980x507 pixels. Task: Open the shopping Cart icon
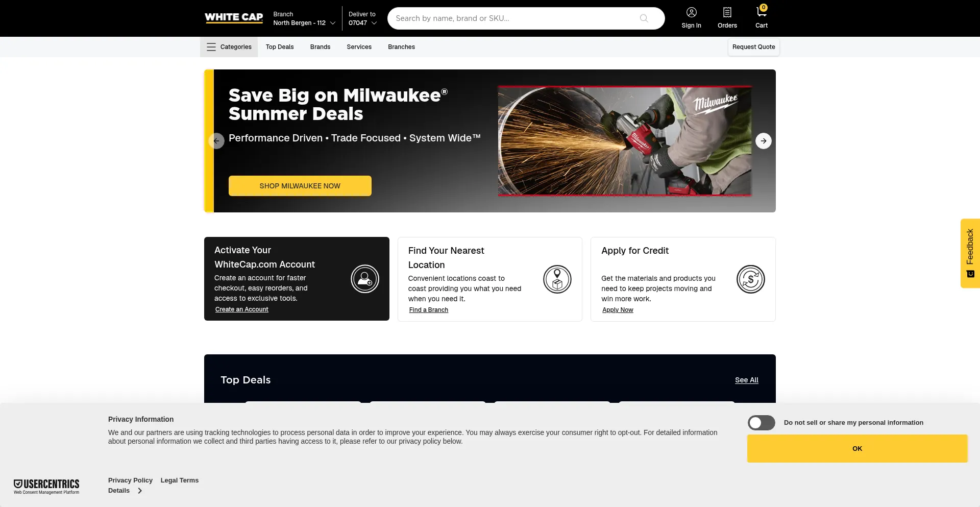[761, 12]
